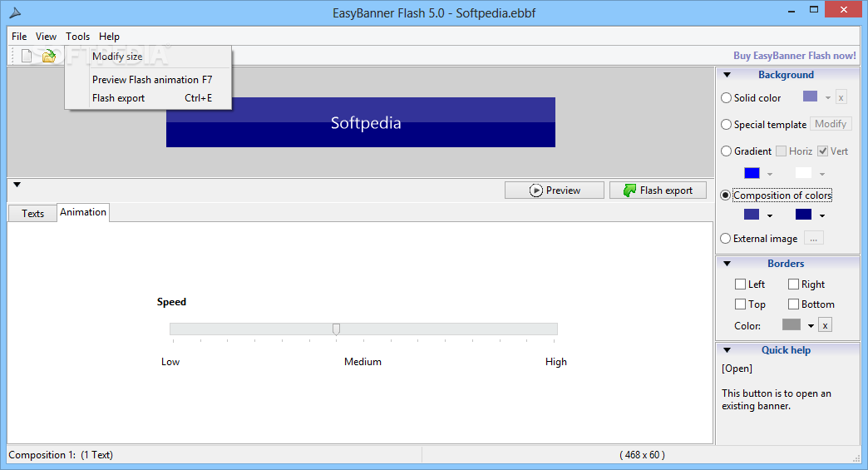The width and height of the screenshot is (868, 470).
Task: Open the File menu
Action: [19, 36]
